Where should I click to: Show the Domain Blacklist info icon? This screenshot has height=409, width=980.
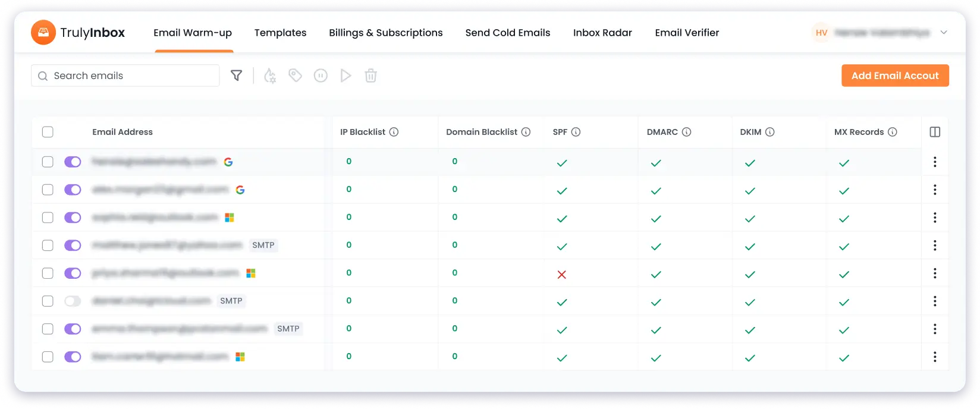(x=526, y=132)
